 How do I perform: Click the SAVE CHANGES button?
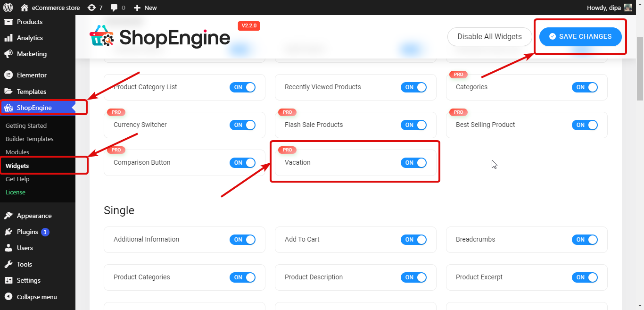(x=580, y=36)
